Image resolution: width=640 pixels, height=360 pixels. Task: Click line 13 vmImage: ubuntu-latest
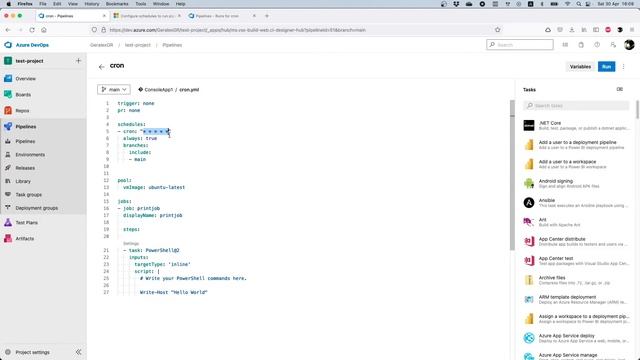[154, 187]
